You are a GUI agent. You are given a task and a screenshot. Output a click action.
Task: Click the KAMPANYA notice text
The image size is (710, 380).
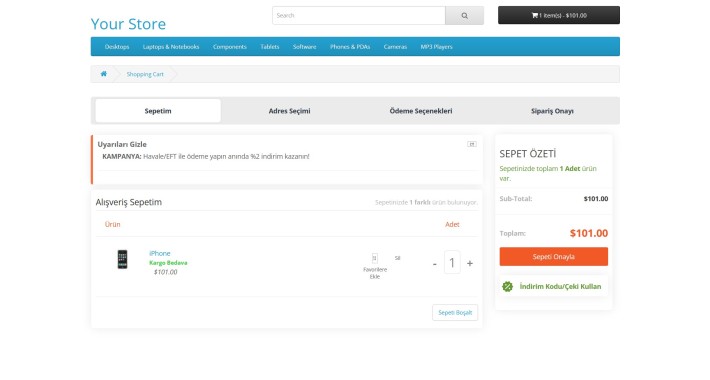(x=206, y=156)
